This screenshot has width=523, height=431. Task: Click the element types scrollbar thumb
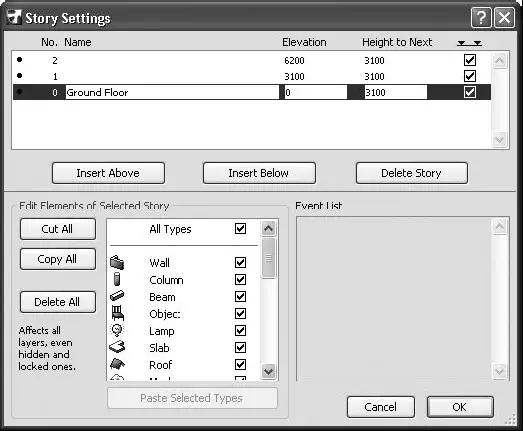269,258
